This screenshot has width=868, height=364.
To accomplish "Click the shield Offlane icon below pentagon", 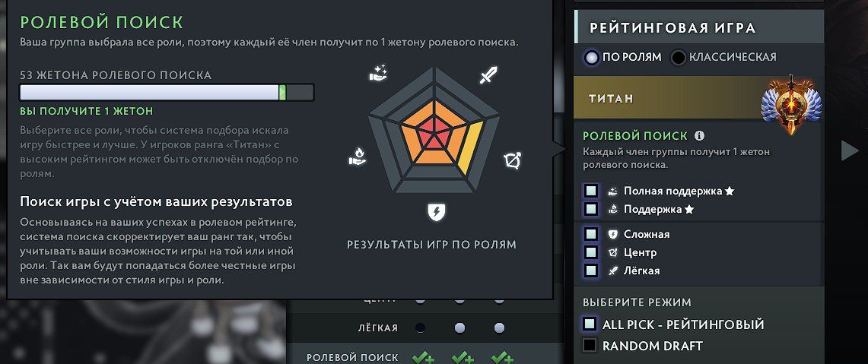I will click(436, 212).
